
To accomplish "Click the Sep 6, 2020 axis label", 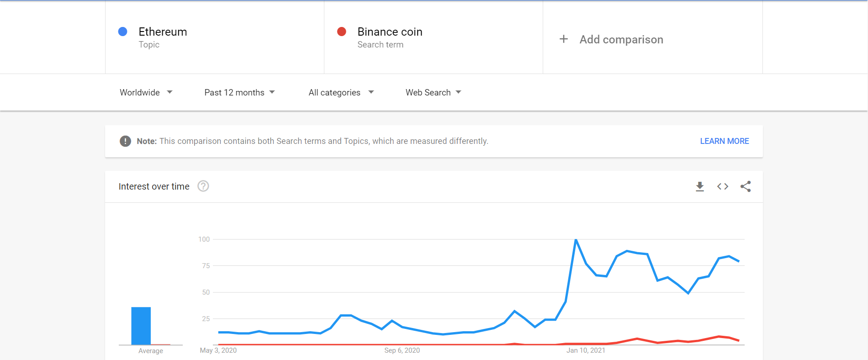I will [x=402, y=350].
